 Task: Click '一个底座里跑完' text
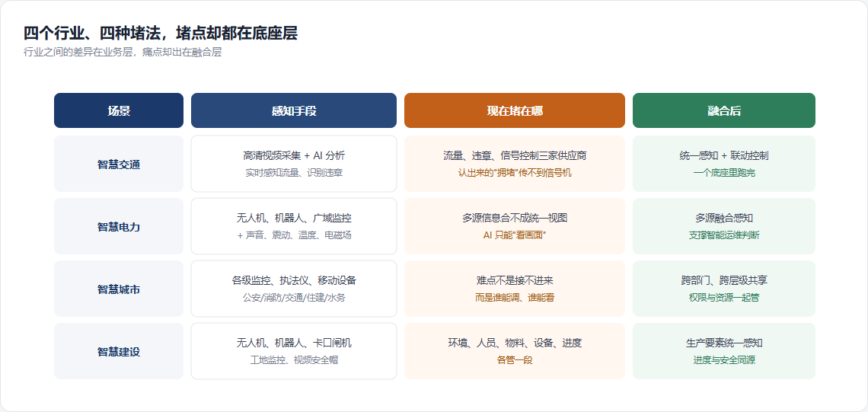click(x=724, y=173)
